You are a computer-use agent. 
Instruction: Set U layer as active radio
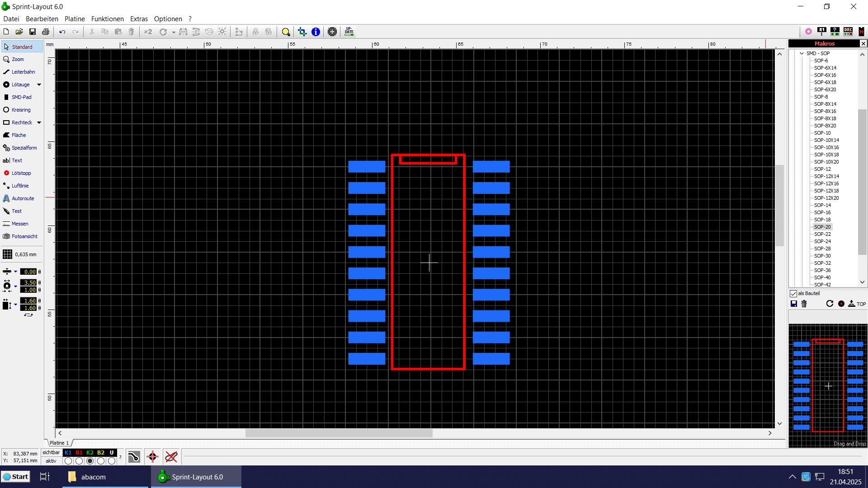tap(112, 461)
